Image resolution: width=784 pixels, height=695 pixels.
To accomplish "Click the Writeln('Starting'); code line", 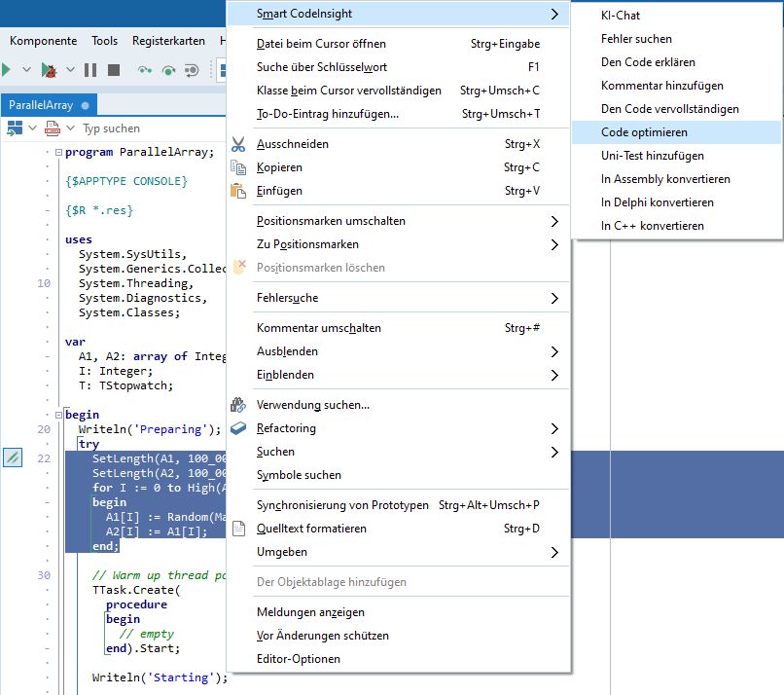I will pos(160,677).
